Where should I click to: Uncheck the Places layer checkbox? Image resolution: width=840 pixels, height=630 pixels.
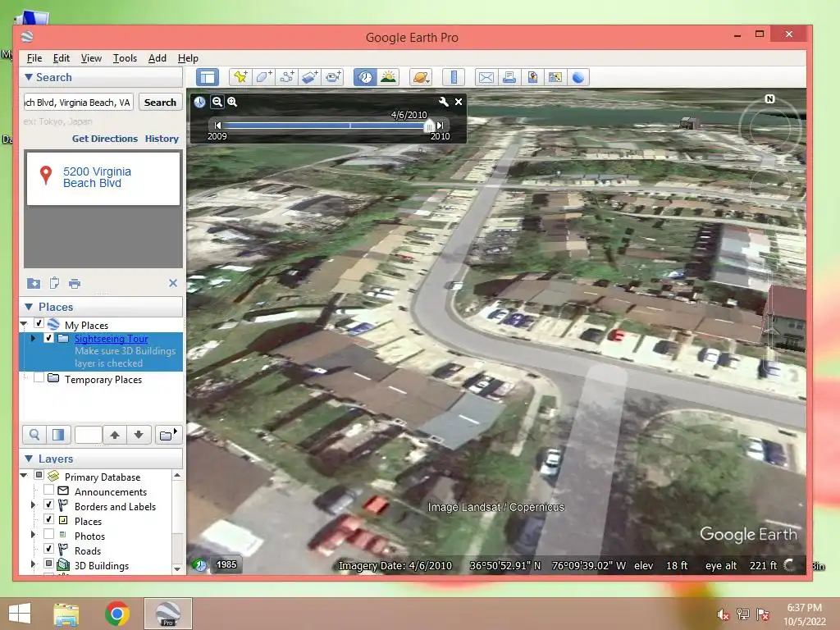[x=48, y=519]
